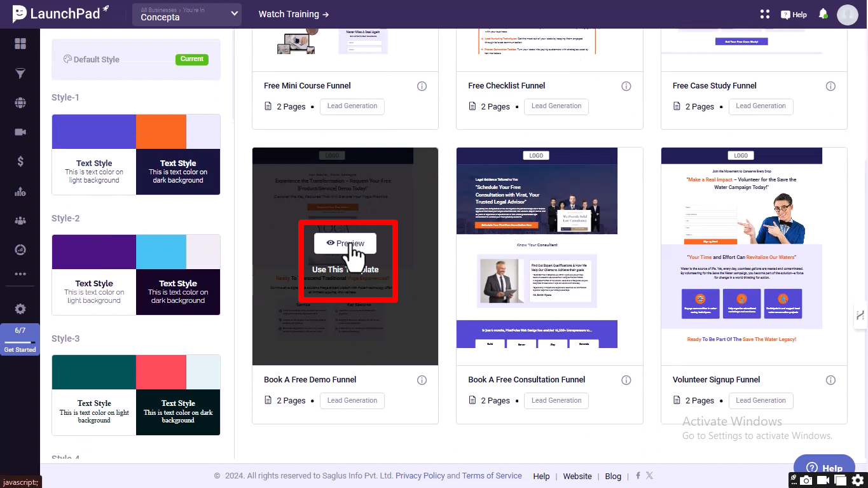Show info for Free Checklist Funnel

[x=626, y=86]
